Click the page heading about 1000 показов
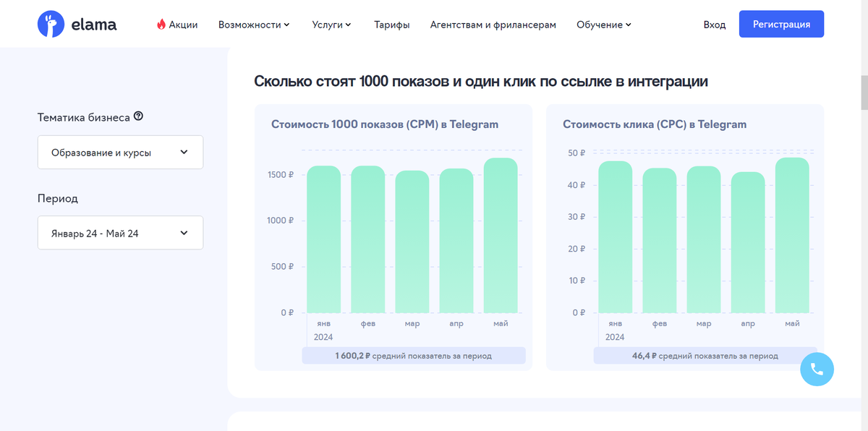Image resolution: width=868 pixels, height=431 pixels. [x=481, y=81]
